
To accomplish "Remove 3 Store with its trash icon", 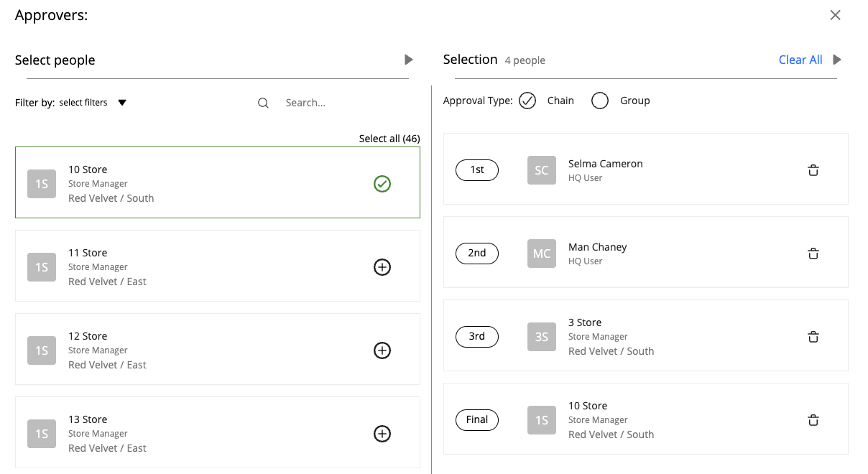I will click(813, 337).
